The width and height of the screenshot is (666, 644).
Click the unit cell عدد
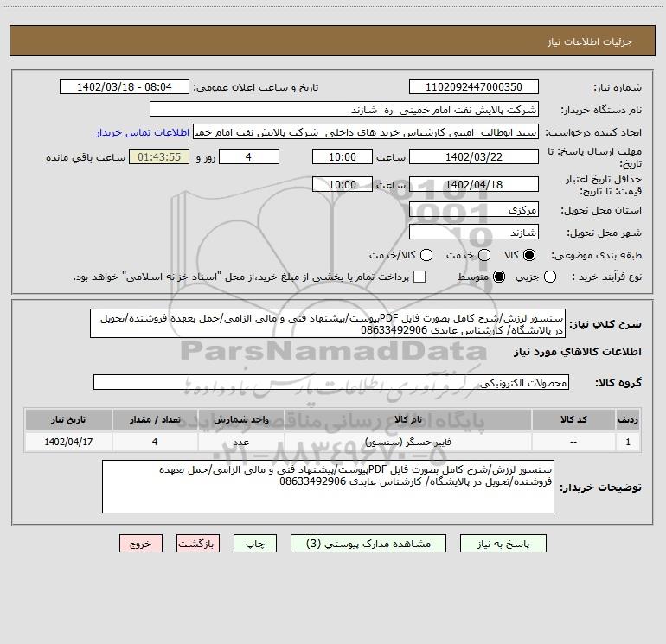pos(240,442)
